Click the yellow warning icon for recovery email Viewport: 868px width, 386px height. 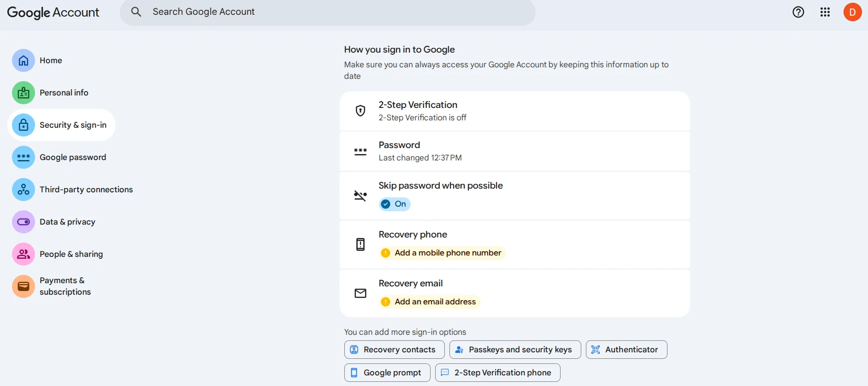tap(386, 302)
